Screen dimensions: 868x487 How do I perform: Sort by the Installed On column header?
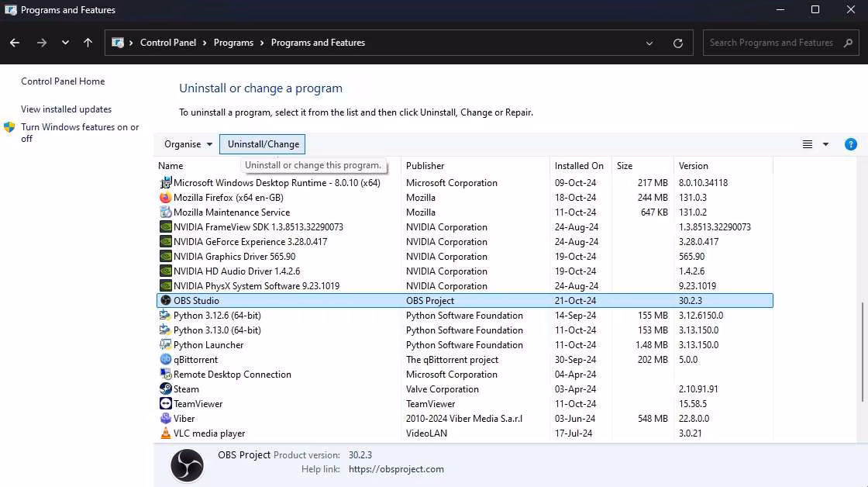click(x=580, y=166)
